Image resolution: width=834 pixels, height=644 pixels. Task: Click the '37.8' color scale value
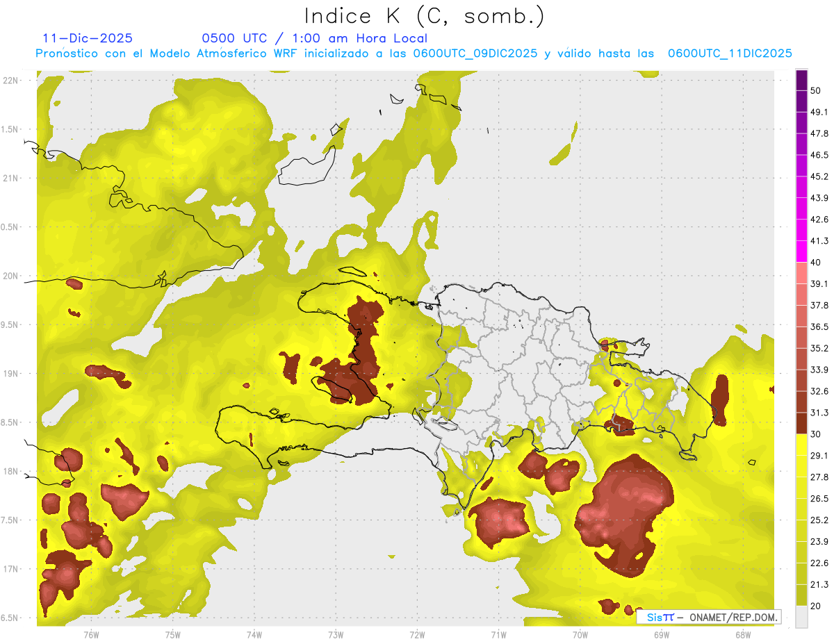point(820,305)
